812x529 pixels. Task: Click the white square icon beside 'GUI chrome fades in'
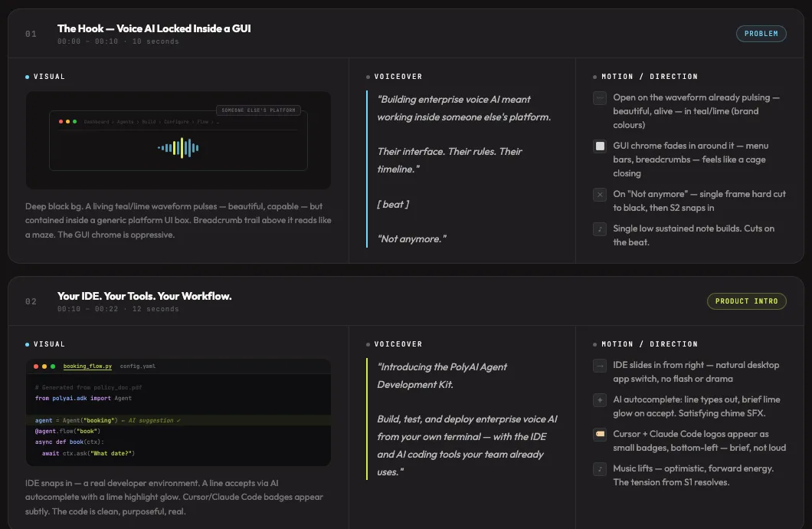(600, 146)
